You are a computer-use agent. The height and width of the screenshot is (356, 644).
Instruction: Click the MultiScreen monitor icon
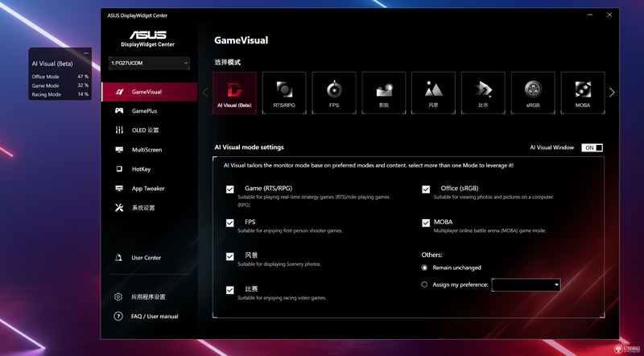coord(119,150)
